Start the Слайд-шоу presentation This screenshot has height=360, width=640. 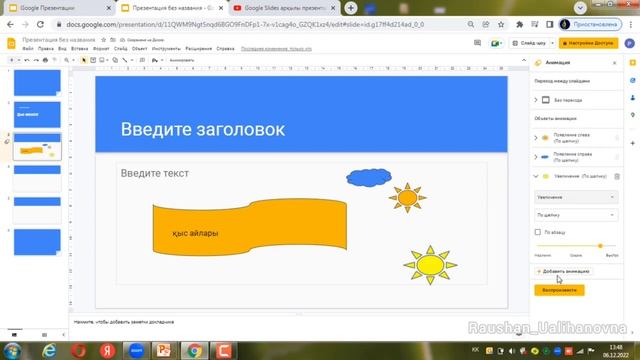click(529, 43)
